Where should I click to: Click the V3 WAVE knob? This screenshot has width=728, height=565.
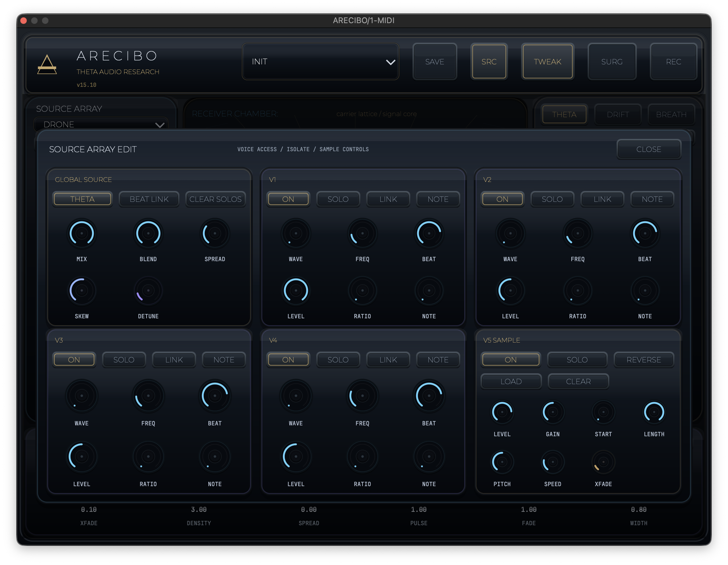pos(82,396)
